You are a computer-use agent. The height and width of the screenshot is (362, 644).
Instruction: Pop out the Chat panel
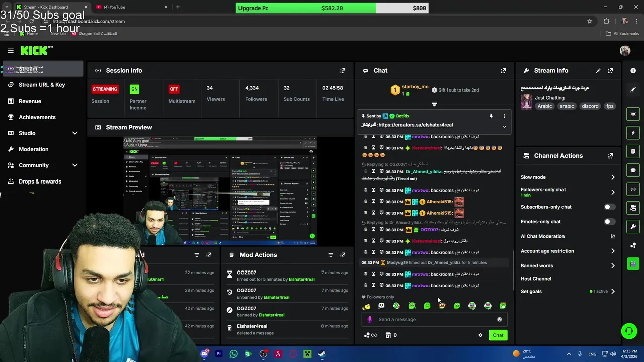click(503, 71)
